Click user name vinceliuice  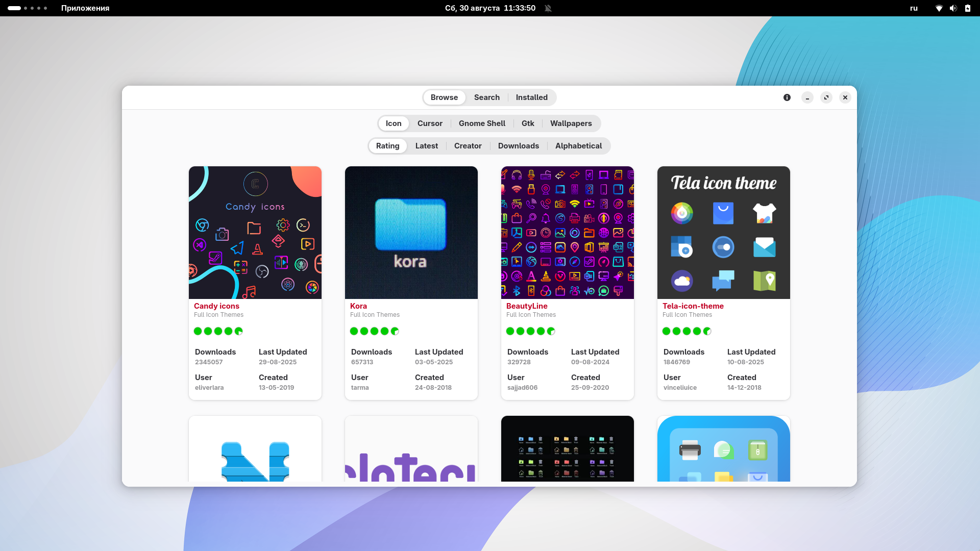tap(680, 388)
